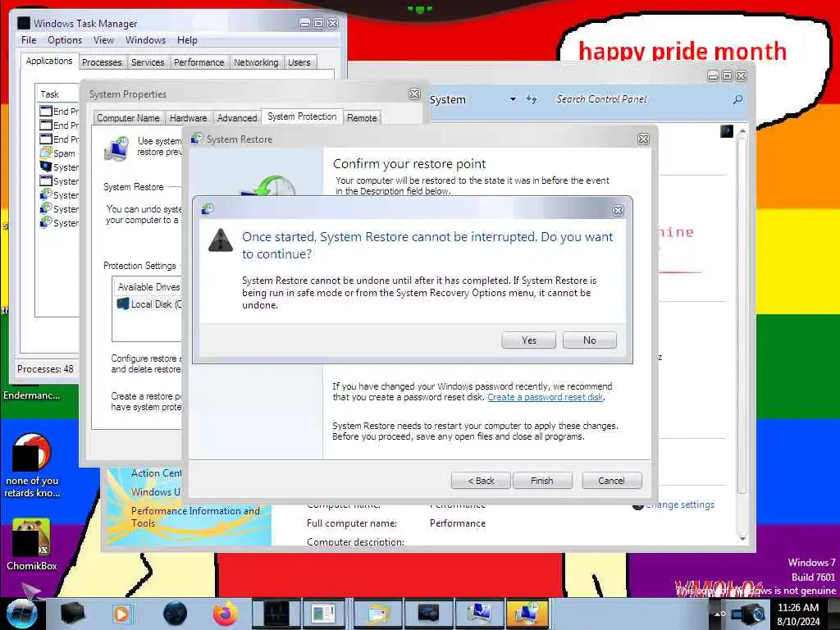840x630 pixels.
Task: Select Local Disk in Available Drives list
Action: [150, 304]
